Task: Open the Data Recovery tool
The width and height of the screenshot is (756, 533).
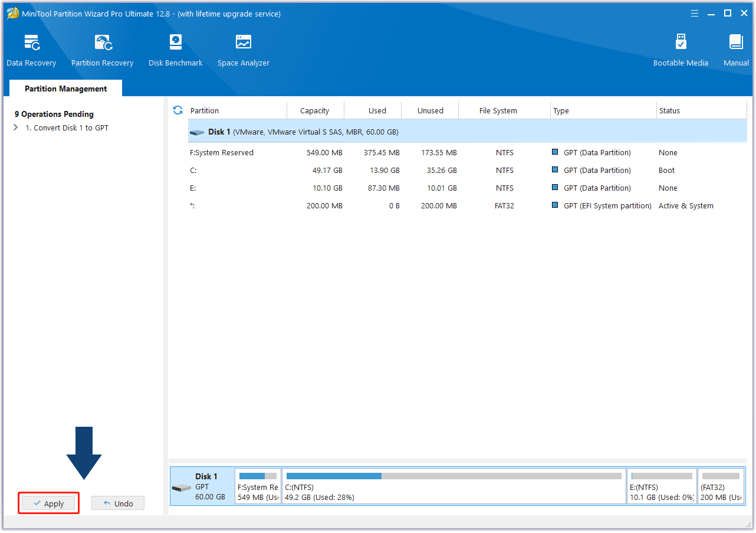Action: [x=31, y=50]
